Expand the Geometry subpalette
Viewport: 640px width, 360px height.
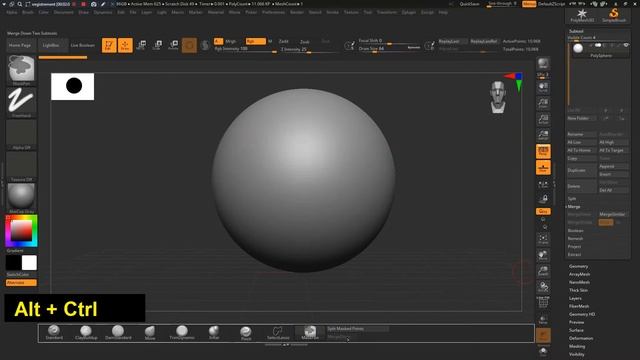click(x=578, y=266)
